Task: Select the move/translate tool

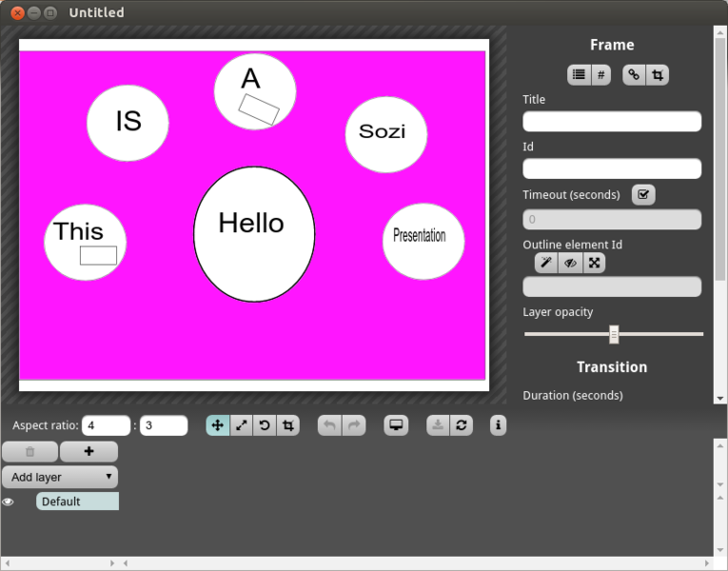Action: click(x=218, y=425)
